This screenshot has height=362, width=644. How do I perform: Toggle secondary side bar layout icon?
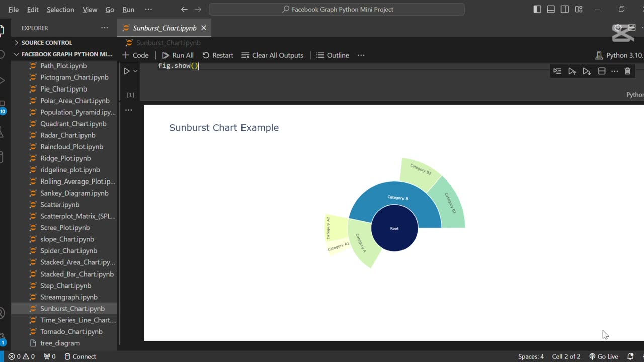tap(565, 9)
